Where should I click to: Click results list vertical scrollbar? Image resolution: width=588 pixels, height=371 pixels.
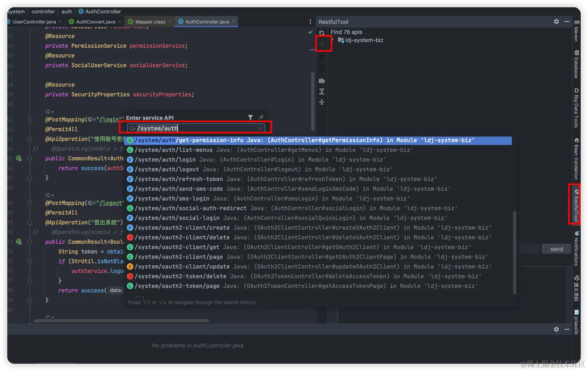pos(515,252)
